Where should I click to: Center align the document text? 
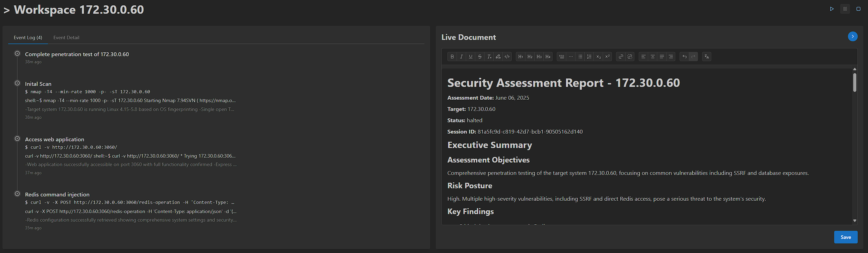click(x=652, y=57)
